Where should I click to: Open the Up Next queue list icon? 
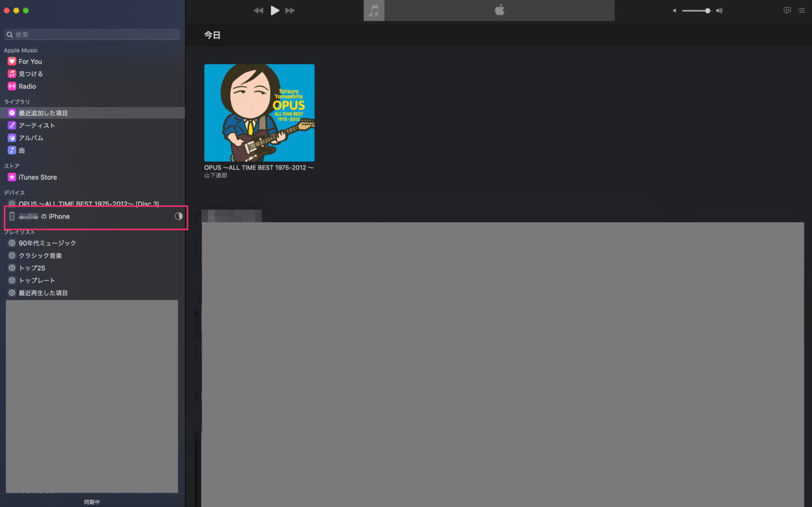[801, 10]
